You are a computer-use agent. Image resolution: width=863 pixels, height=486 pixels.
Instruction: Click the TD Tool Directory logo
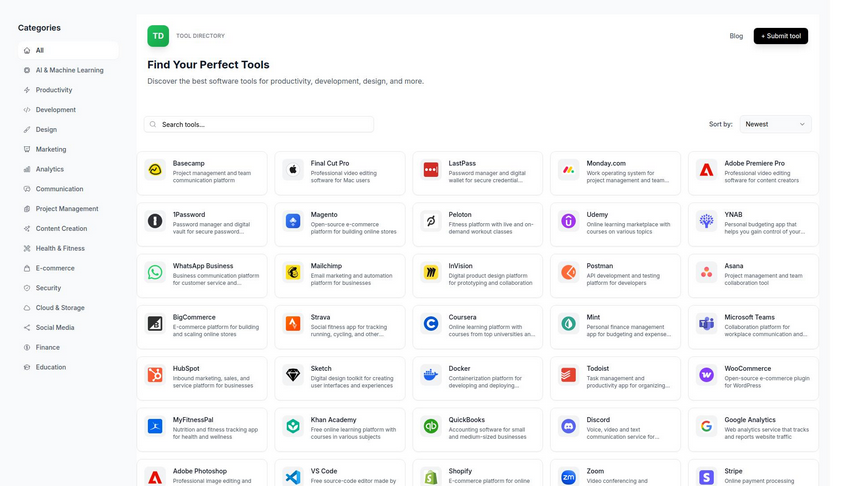click(x=158, y=36)
